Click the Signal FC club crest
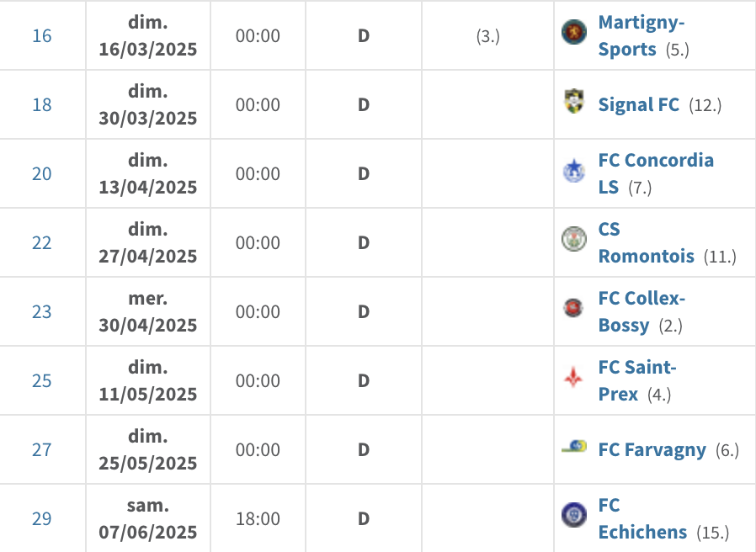Image resolution: width=756 pixels, height=552 pixels. [x=574, y=101]
